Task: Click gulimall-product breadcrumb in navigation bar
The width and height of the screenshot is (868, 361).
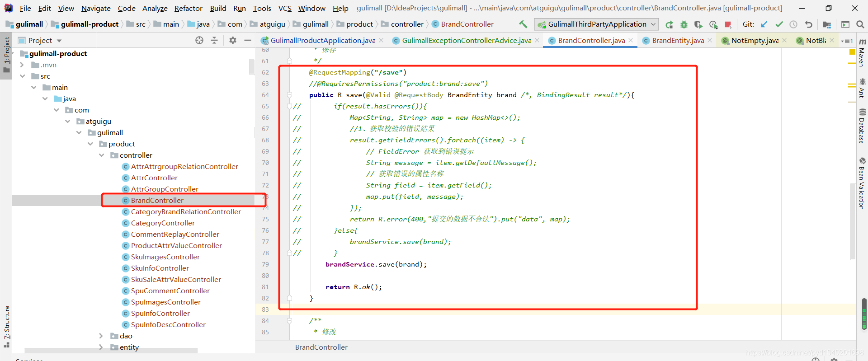Action: coord(85,24)
